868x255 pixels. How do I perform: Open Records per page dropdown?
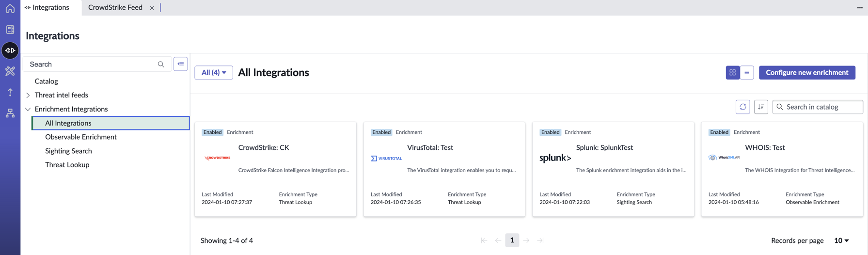(841, 240)
